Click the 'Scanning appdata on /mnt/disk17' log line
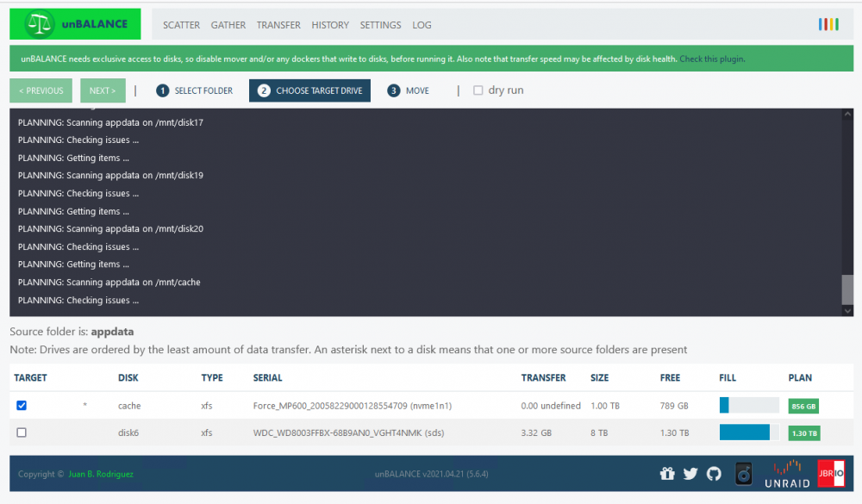 pos(110,122)
